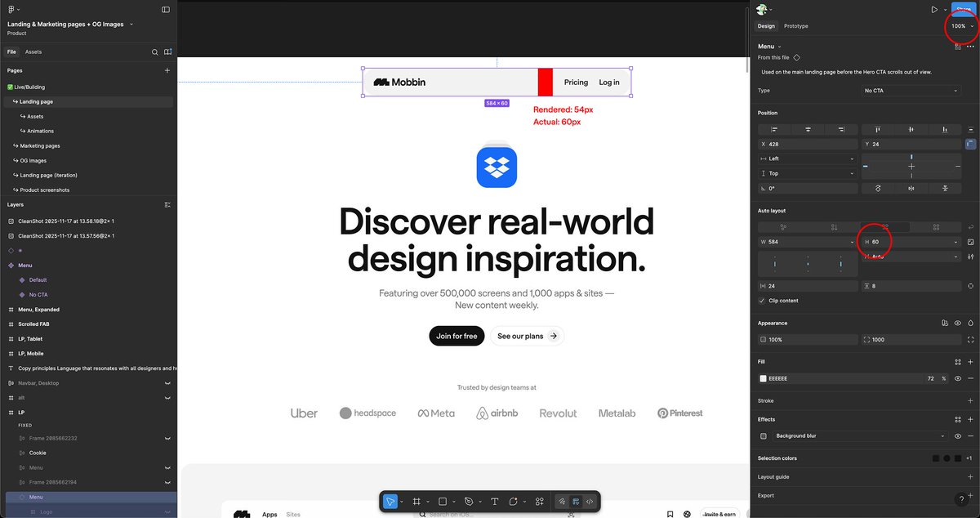Open the Figma main menu icon

(x=11, y=10)
